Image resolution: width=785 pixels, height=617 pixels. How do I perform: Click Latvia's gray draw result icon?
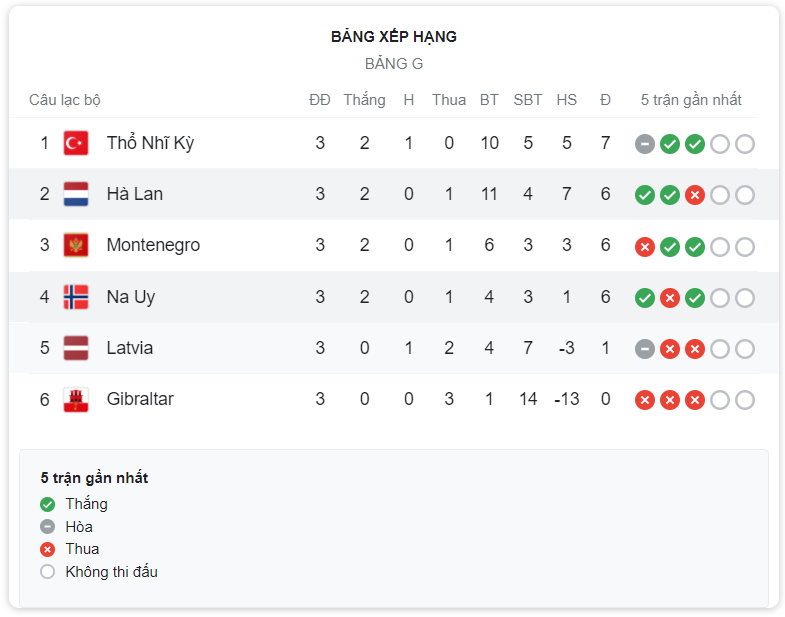[x=645, y=349]
